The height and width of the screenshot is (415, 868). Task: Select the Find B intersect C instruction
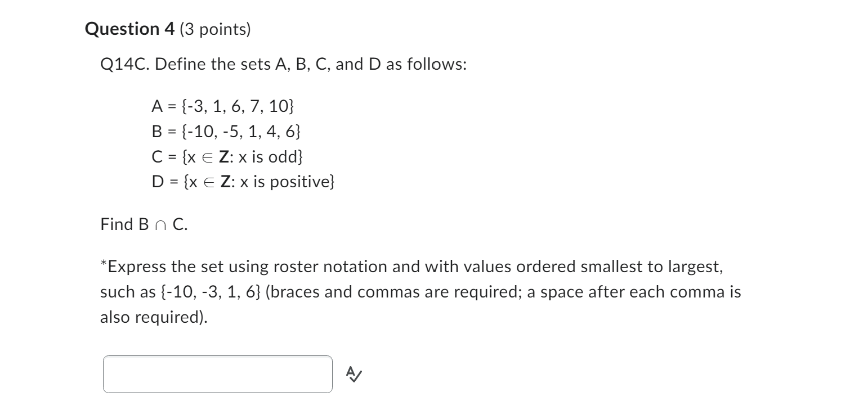pyautogui.click(x=144, y=224)
